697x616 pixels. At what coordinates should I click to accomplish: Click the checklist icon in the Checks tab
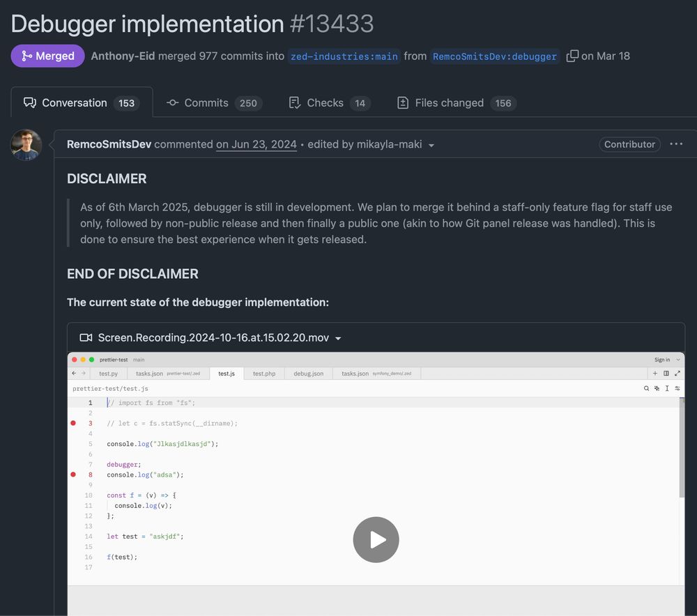click(295, 102)
